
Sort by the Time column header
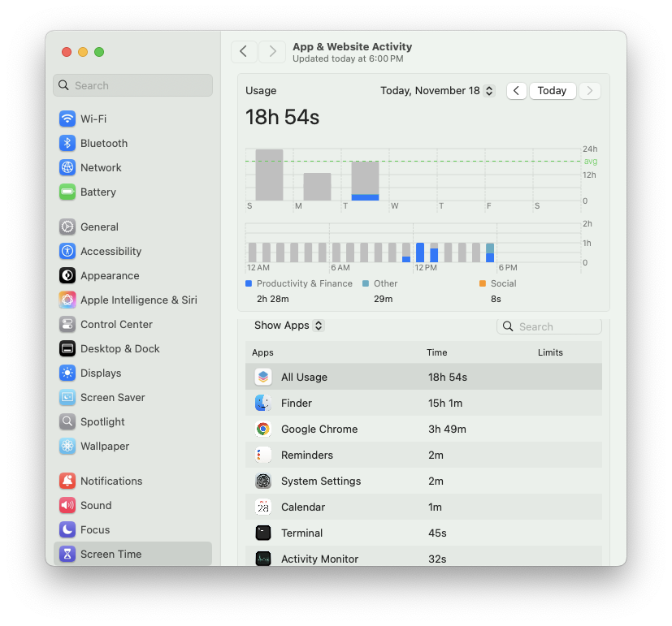click(x=436, y=352)
